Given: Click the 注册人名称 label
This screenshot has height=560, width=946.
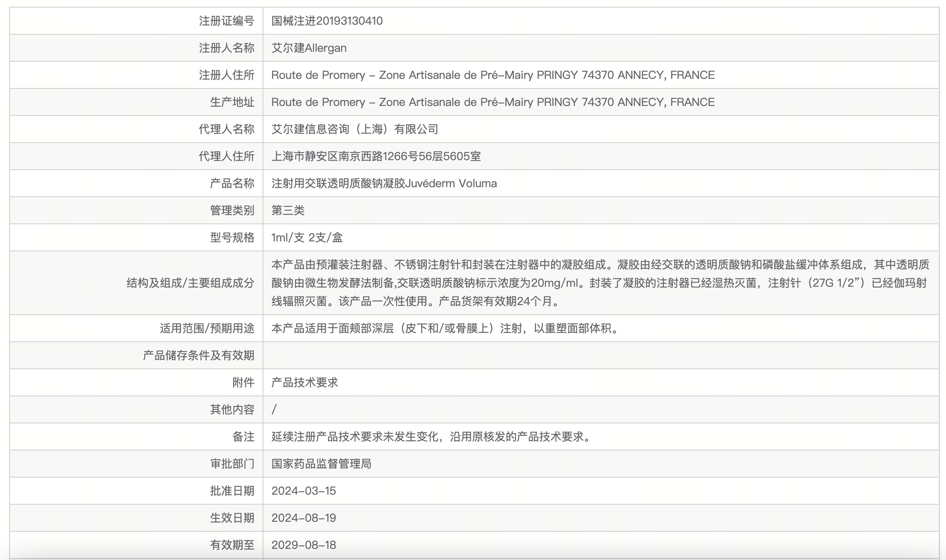Looking at the screenshot, I should (x=226, y=48).
